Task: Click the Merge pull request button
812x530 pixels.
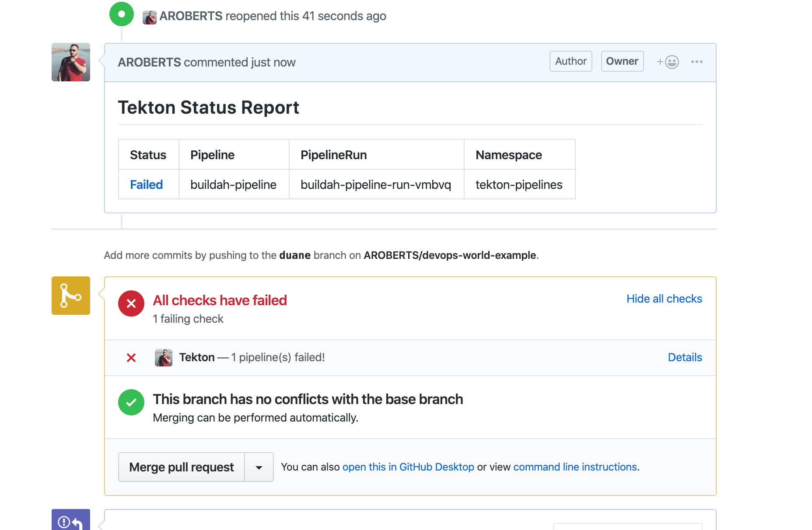Action: point(182,467)
